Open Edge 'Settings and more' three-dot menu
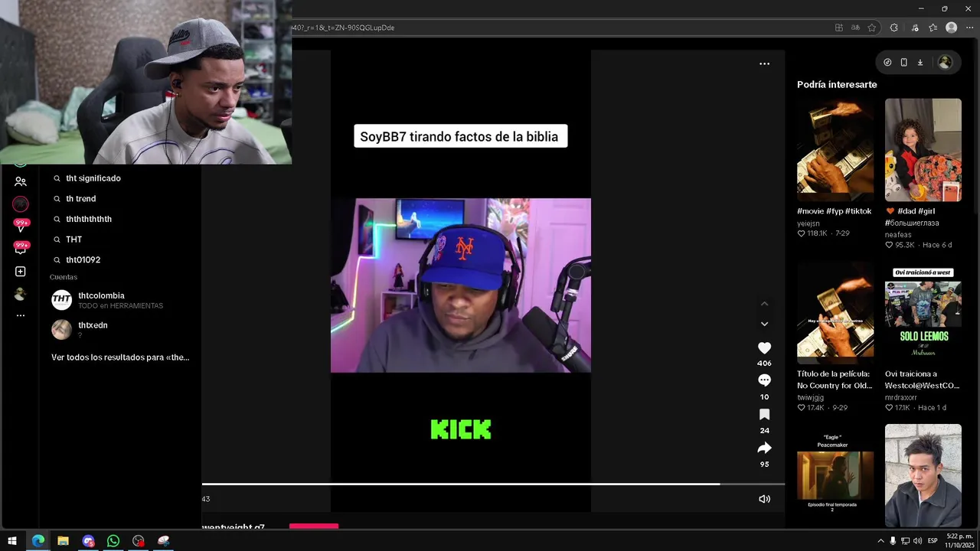This screenshot has width=980, height=551. 969,28
